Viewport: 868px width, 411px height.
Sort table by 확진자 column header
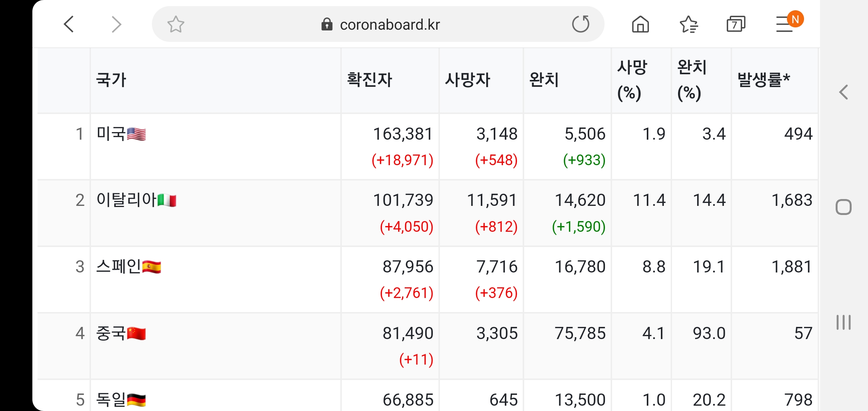[369, 80]
